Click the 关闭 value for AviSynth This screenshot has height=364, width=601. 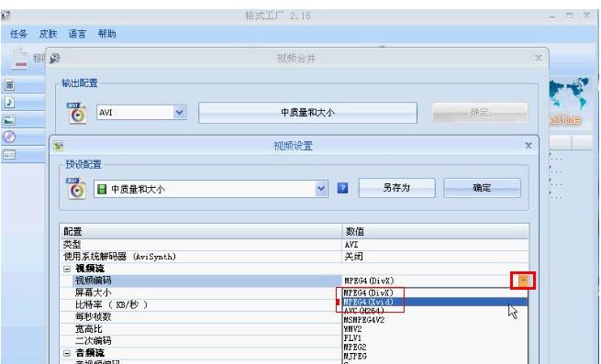pyautogui.click(x=353, y=257)
